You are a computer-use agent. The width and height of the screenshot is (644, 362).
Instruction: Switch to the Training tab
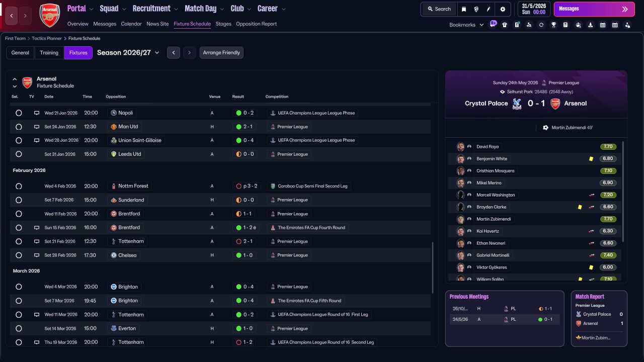49,53
